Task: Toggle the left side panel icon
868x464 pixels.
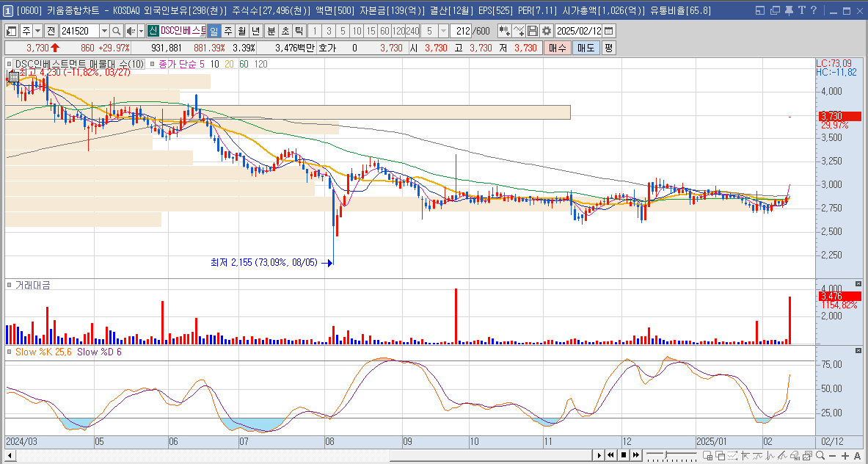Action: click(12, 31)
